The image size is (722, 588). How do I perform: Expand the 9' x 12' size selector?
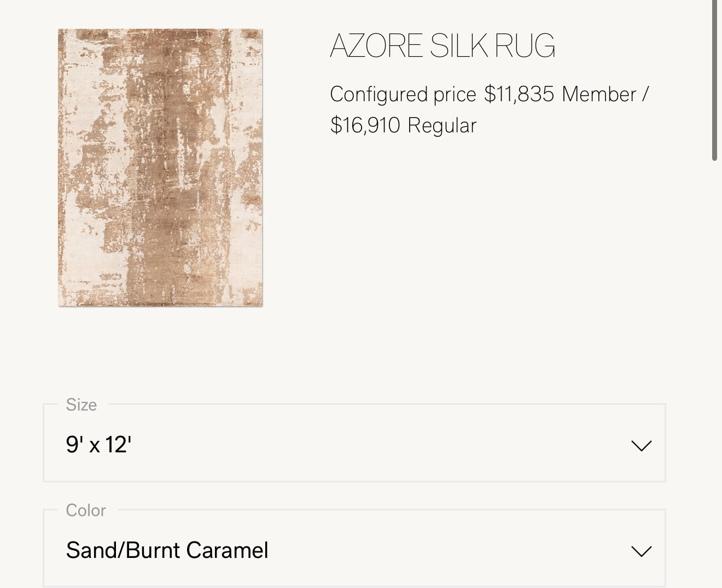[x=643, y=445]
